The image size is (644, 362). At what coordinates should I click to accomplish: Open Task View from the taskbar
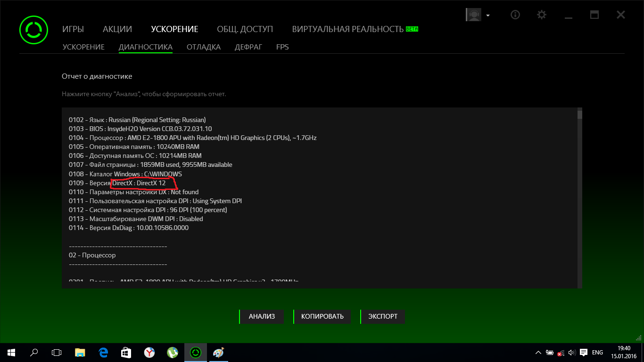pyautogui.click(x=57, y=352)
